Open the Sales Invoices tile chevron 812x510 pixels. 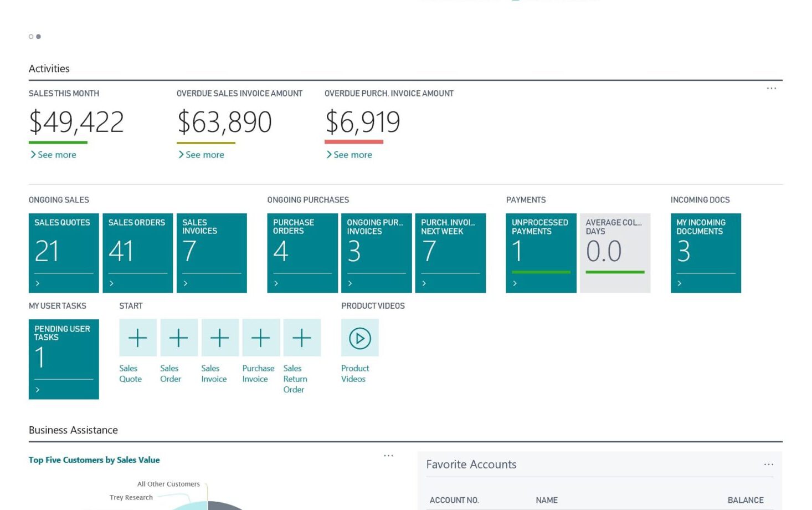[x=186, y=283]
